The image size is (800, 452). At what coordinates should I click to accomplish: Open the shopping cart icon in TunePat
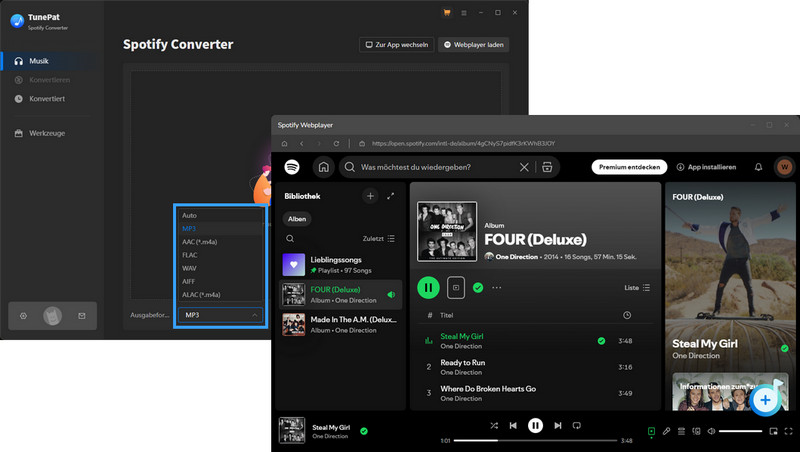click(x=447, y=13)
